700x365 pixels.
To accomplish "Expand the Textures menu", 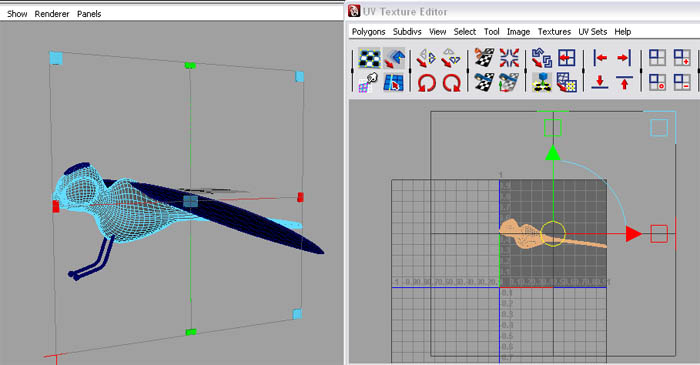I will click(x=554, y=32).
